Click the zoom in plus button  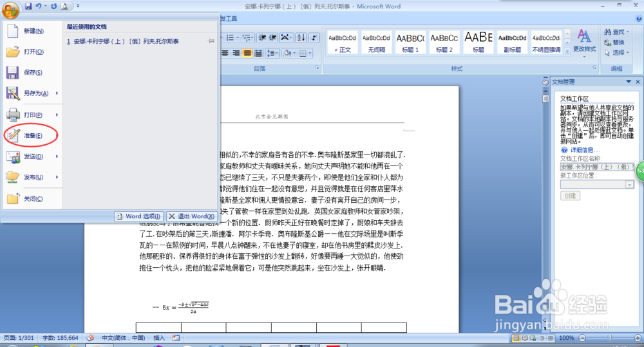[638, 338]
